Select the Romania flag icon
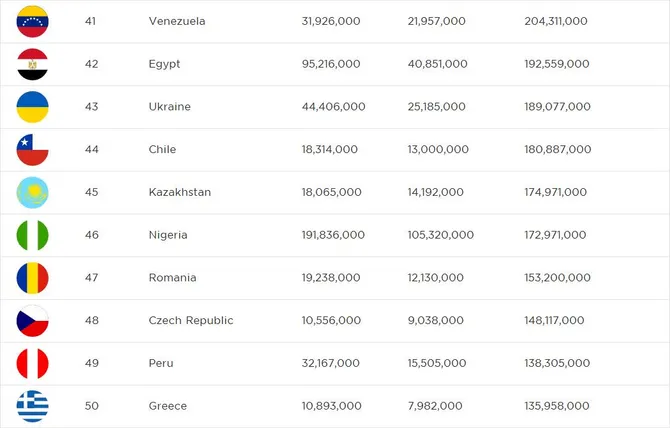 point(32,278)
